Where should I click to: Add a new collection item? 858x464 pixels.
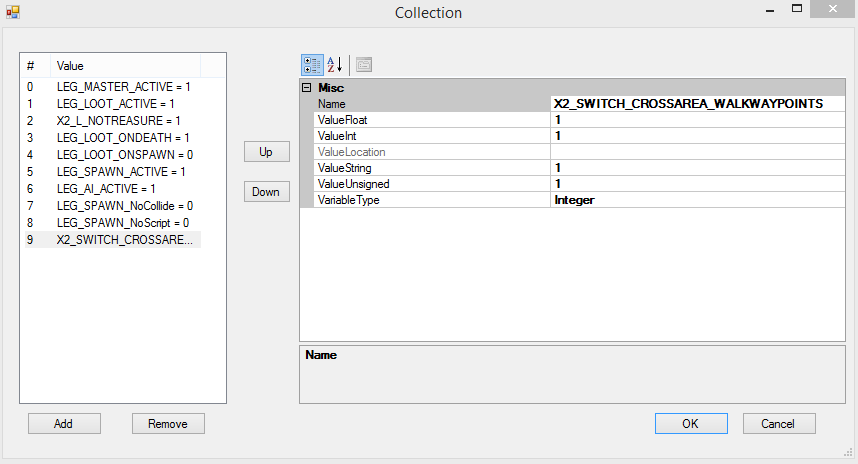point(64,424)
